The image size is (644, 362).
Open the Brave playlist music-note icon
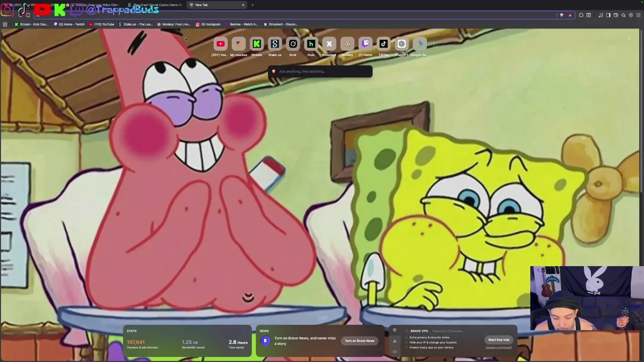point(601,15)
